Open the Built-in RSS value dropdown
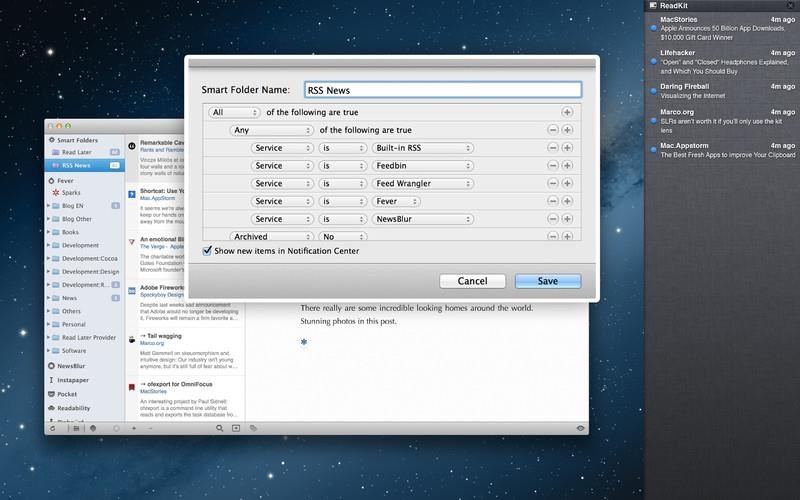800x500 pixels. click(422, 148)
